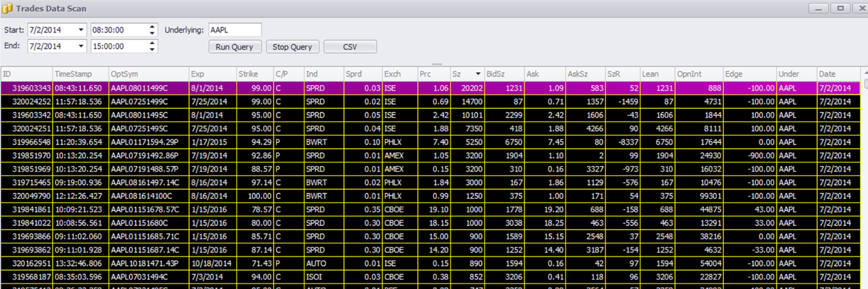Select the row with ID 319603343
The height and width of the screenshot is (289, 868).
click(431, 88)
